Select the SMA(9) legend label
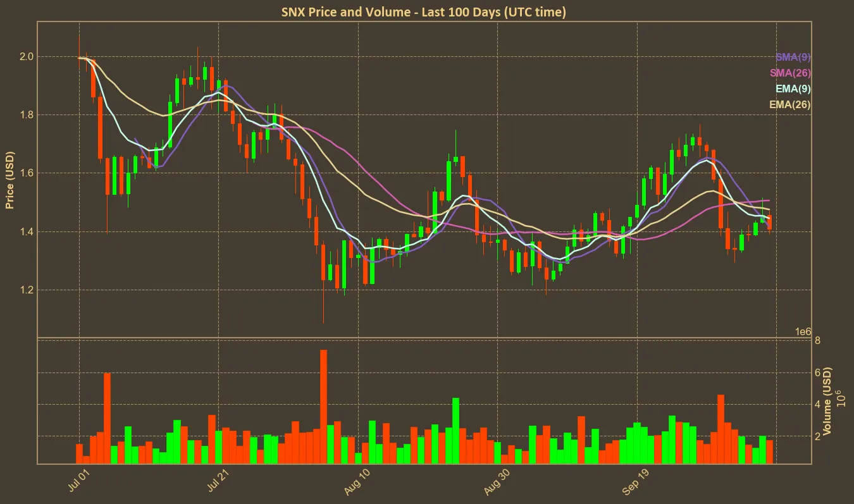This screenshot has height=504, width=854. [x=793, y=58]
